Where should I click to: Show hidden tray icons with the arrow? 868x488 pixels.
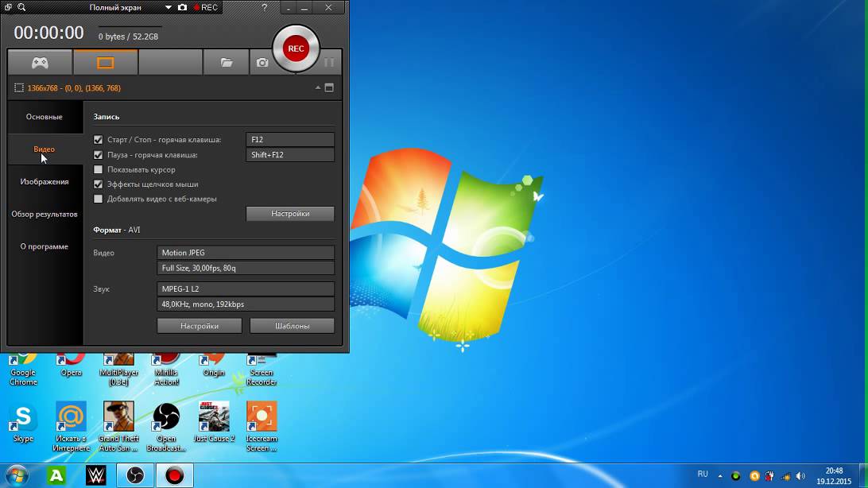(x=719, y=476)
